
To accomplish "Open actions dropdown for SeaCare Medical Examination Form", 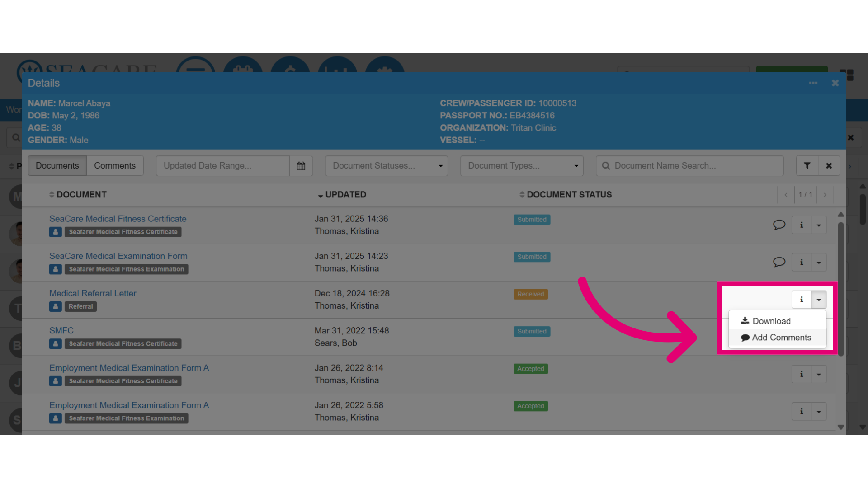I will coord(819,263).
